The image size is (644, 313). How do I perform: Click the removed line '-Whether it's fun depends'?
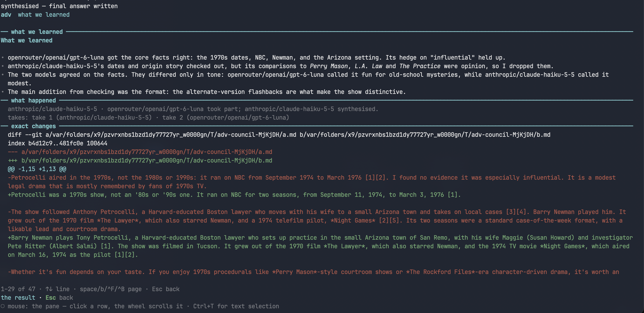313,272
